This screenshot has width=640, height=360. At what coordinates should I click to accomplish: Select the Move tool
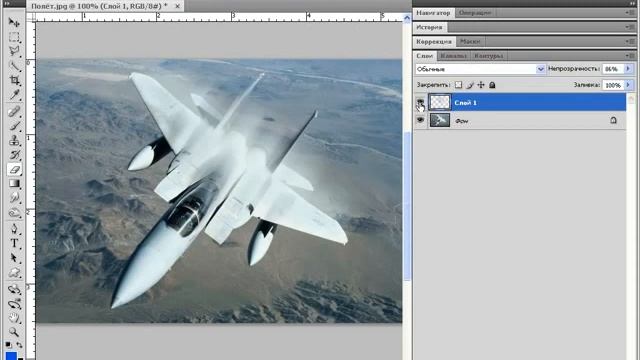[x=14, y=22]
